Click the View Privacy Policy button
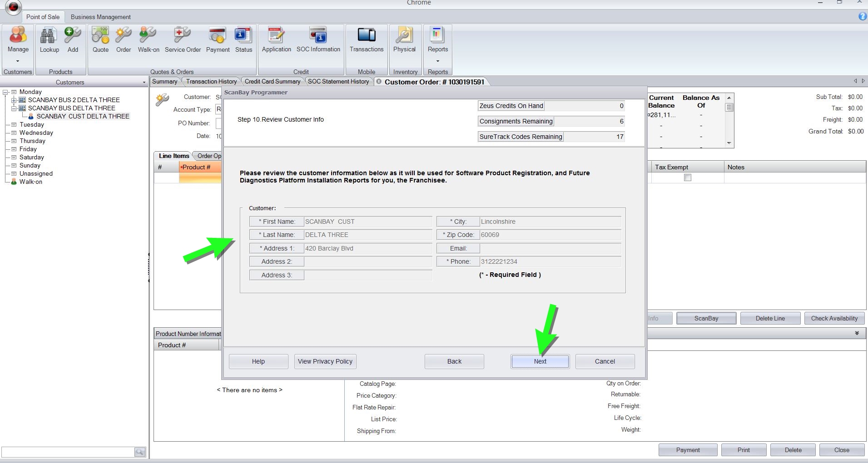Viewport: 868px width, 463px height. [325, 361]
